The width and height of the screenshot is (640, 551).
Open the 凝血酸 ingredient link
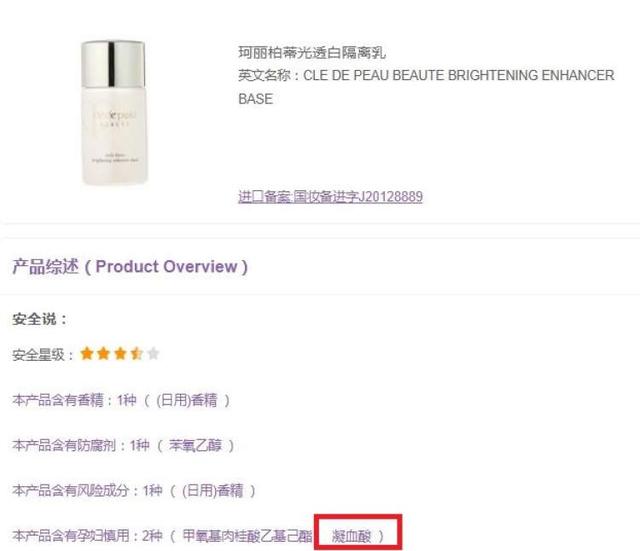tap(351, 536)
